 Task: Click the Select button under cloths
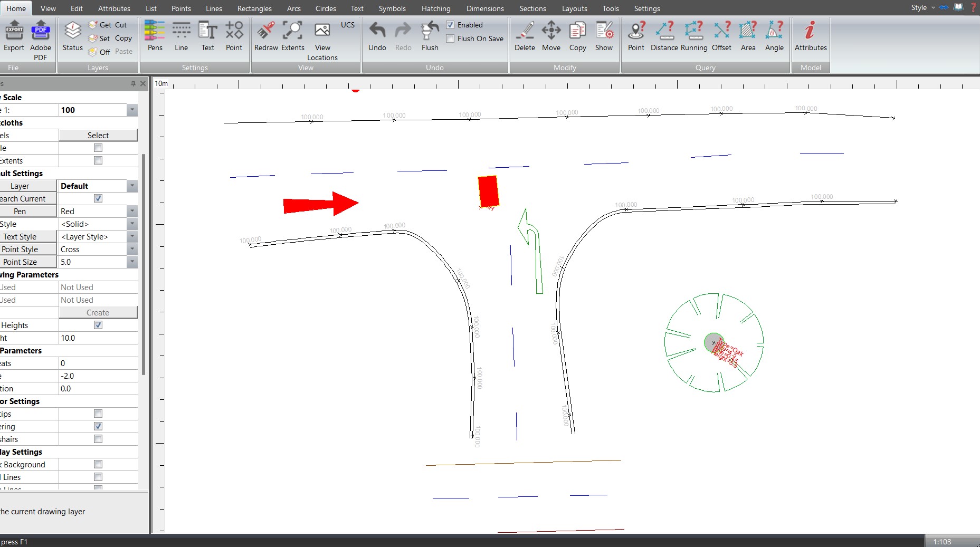tap(98, 135)
